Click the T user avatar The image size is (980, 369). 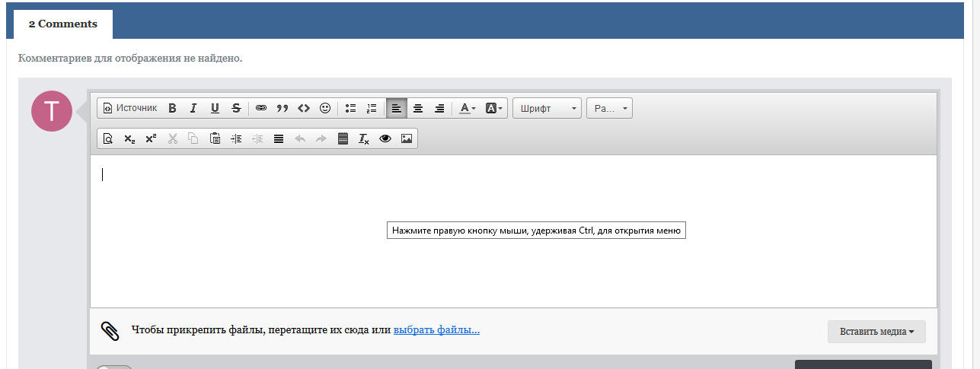(x=51, y=111)
